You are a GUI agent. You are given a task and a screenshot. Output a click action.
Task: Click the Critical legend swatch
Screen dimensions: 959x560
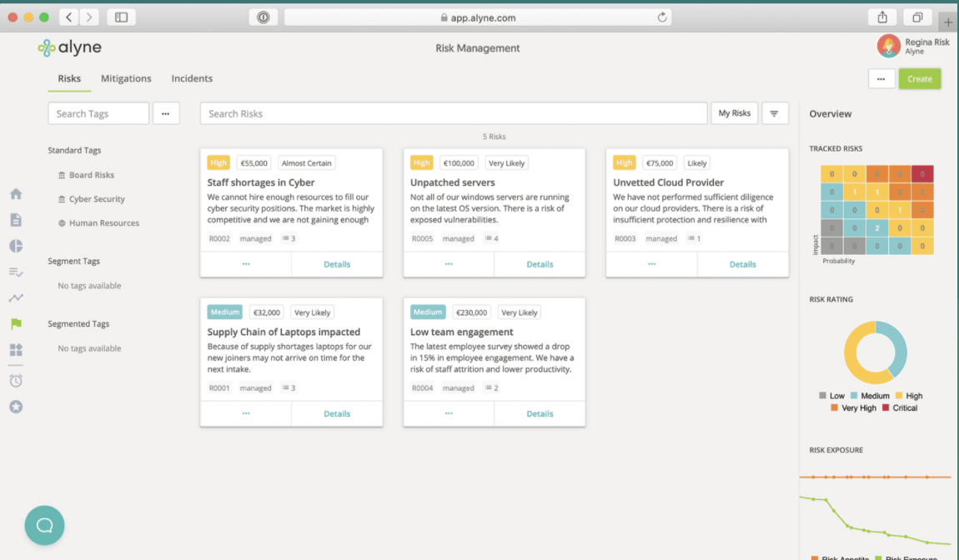(886, 407)
